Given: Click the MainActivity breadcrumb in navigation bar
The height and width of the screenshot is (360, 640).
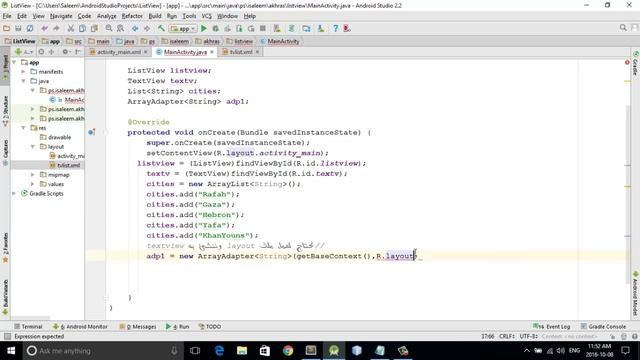Looking at the screenshot, I should tap(280, 41).
